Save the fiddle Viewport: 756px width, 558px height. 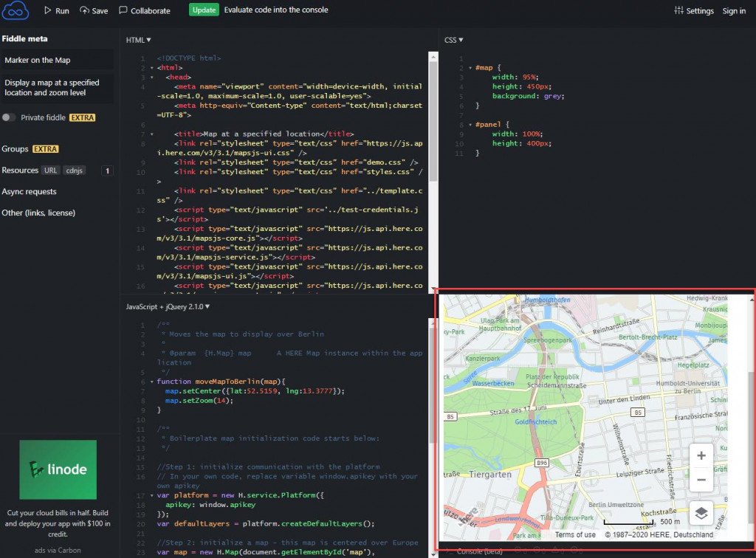(x=94, y=10)
